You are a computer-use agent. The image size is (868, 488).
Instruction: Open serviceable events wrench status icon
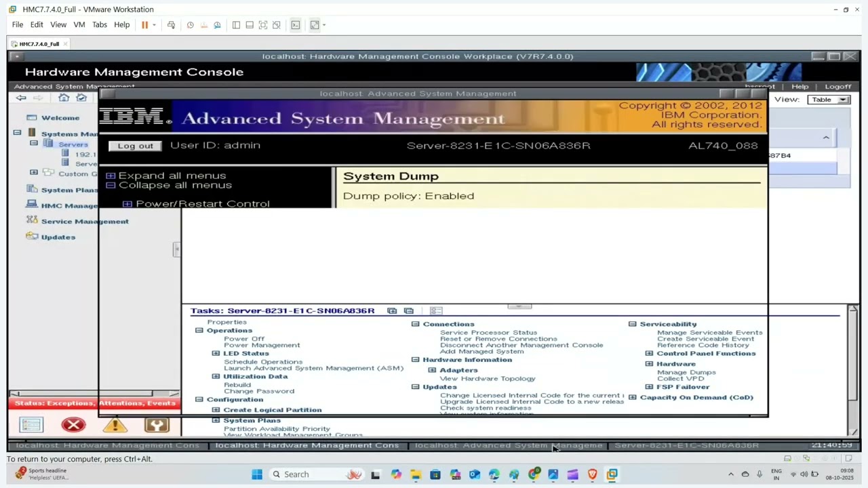coord(157,425)
